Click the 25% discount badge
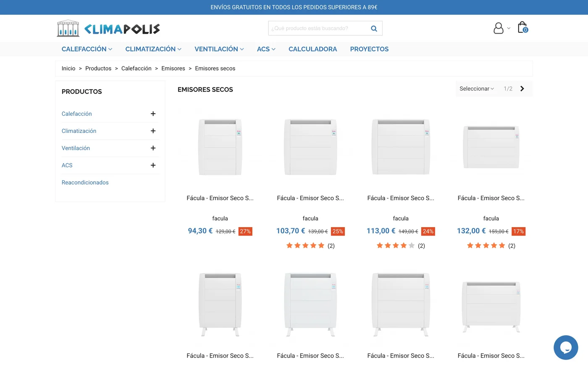Screen dimensions: 588x368 coord(338,231)
